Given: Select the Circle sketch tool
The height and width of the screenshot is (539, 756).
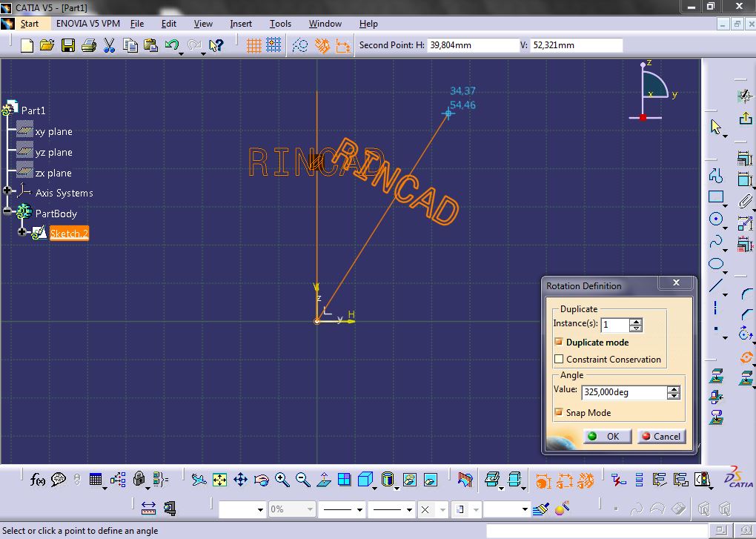Looking at the screenshot, I should click(716, 219).
